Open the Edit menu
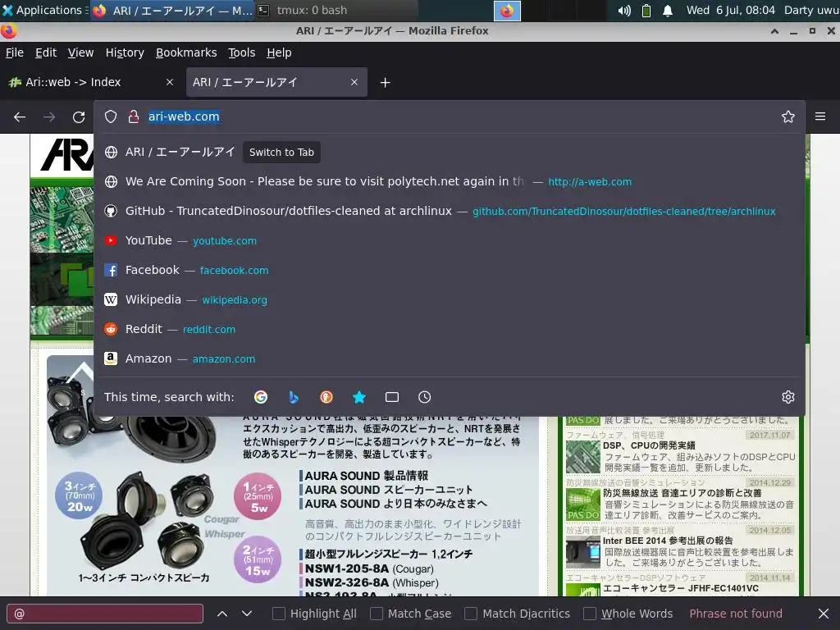This screenshot has width=840, height=630. (46, 52)
